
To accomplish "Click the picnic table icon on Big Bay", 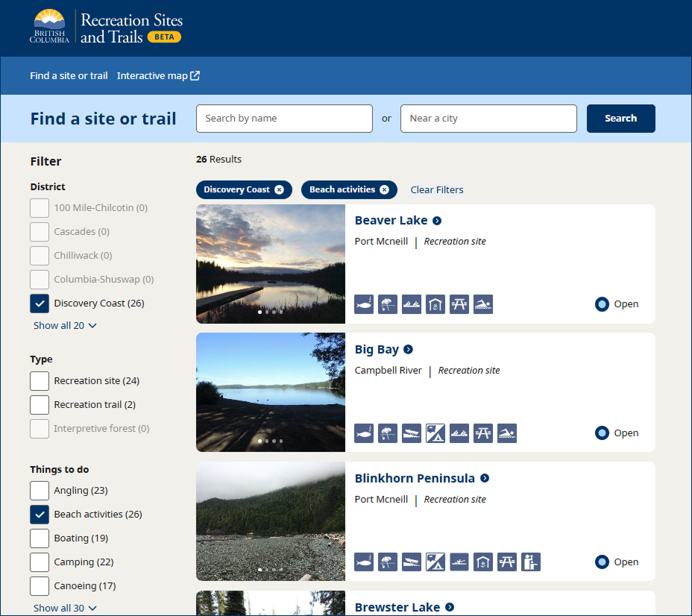I will (x=483, y=433).
